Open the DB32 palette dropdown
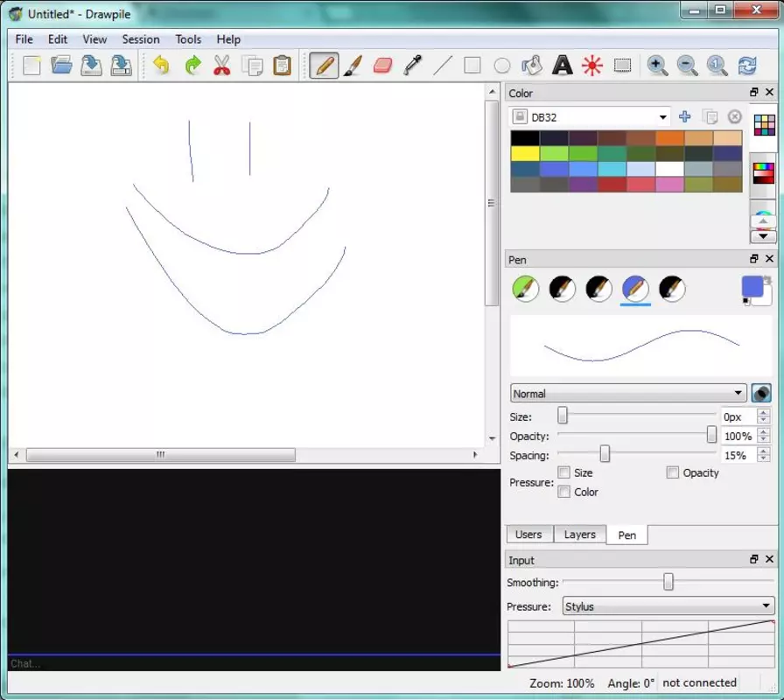 [x=590, y=117]
